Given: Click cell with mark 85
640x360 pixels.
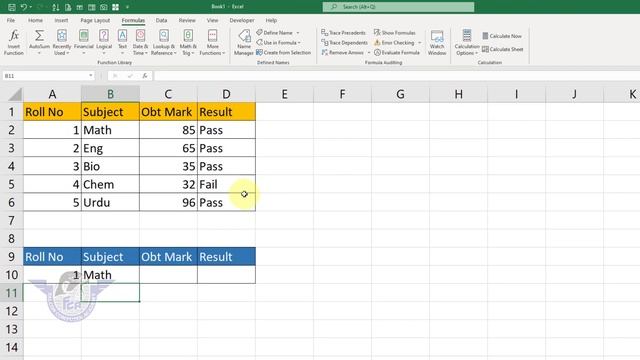Looking at the screenshot, I should point(168,130).
